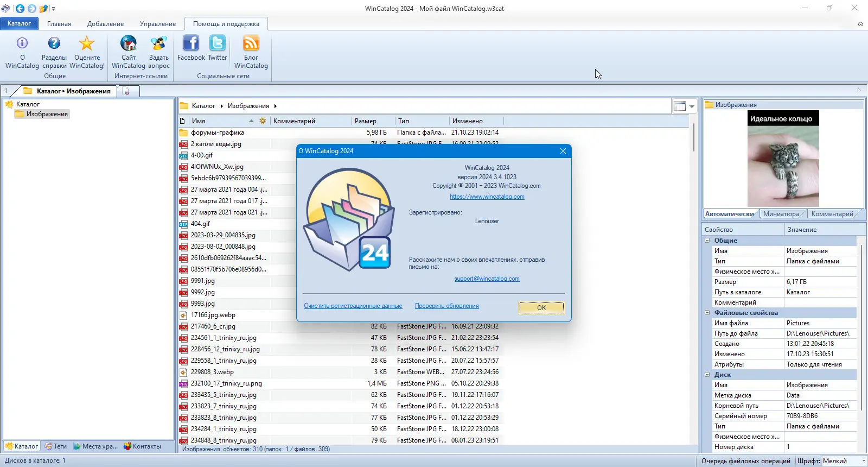Click the Проверить обновления link
868x467 pixels.
coord(447,306)
